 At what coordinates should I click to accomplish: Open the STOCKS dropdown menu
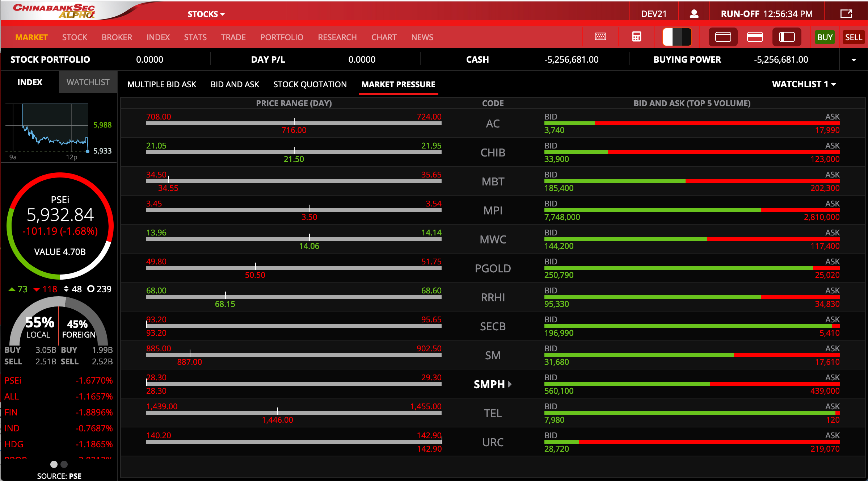206,14
